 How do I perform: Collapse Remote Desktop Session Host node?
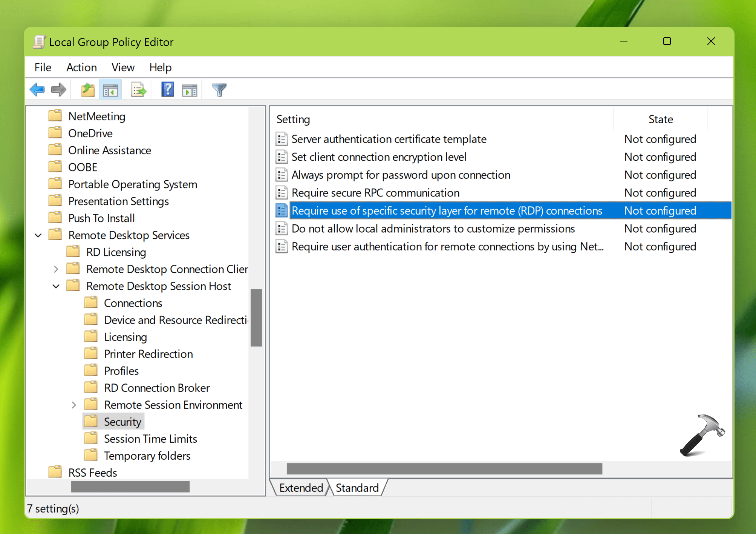[56, 286]
